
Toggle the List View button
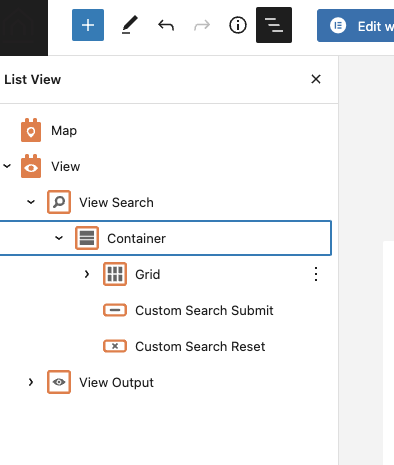pos(274,25)
